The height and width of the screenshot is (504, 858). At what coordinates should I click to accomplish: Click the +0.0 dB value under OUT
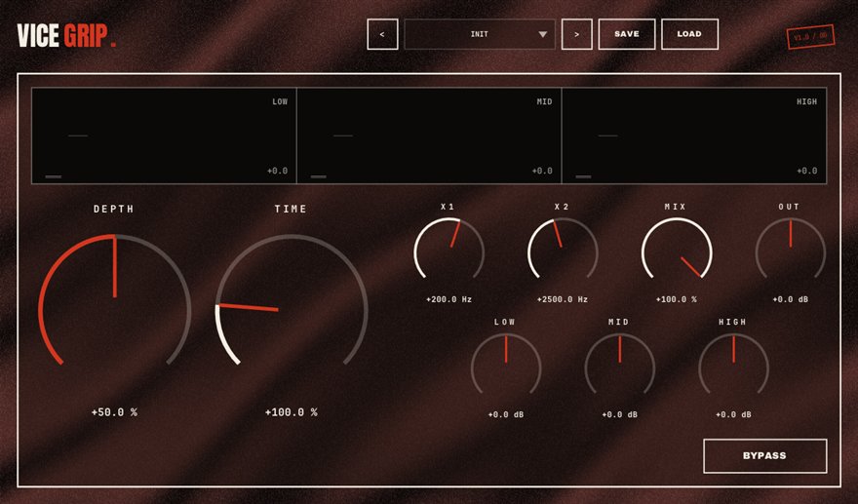791,299
